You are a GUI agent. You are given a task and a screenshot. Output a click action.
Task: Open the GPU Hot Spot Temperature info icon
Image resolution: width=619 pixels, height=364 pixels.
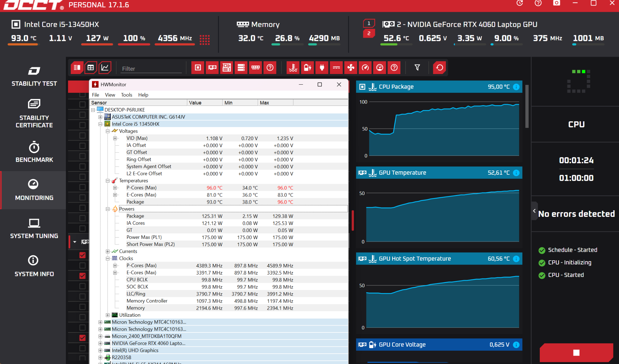point(516,259)
